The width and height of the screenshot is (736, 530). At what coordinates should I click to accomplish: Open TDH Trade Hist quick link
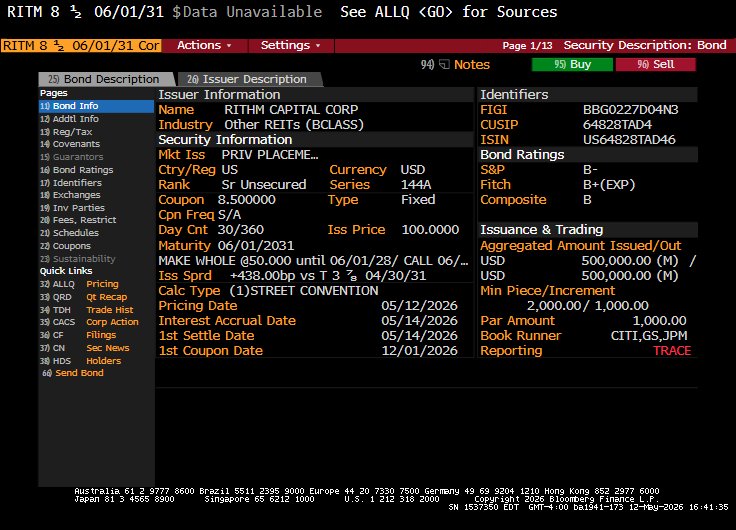pyautogui.click(x=86, y=310)
